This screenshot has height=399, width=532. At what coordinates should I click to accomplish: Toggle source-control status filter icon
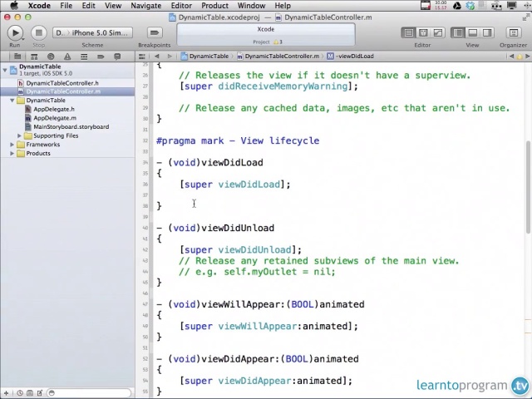[x=30, y=393]
